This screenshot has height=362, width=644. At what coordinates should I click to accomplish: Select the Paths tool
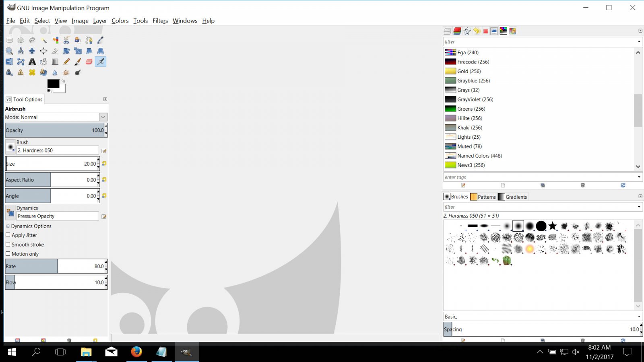point(89,40)
